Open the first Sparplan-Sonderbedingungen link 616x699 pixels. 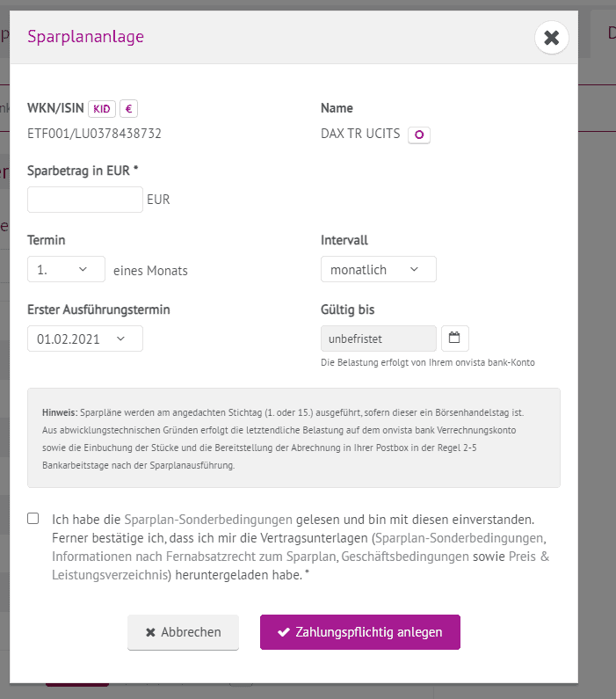point(208,520)
